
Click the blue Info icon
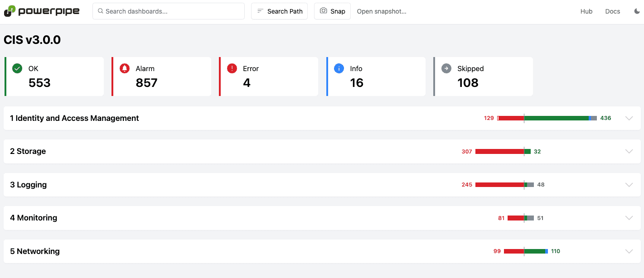[339, 68]
